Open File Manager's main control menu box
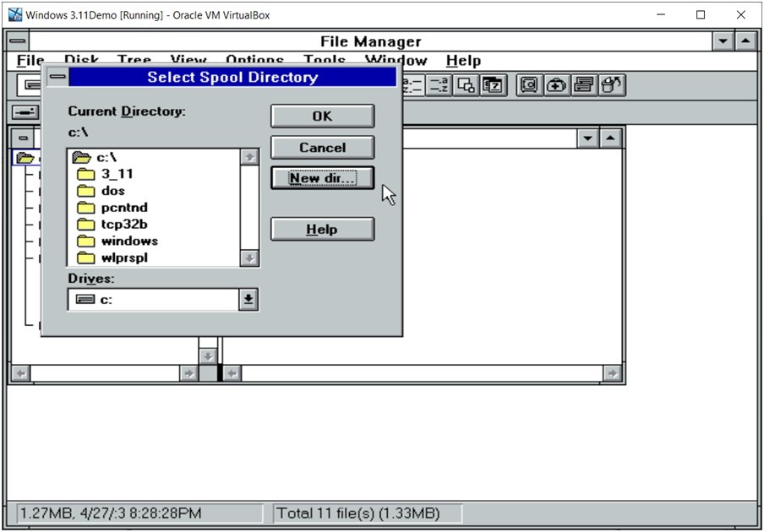764x532 pixels. coord(18,41)
